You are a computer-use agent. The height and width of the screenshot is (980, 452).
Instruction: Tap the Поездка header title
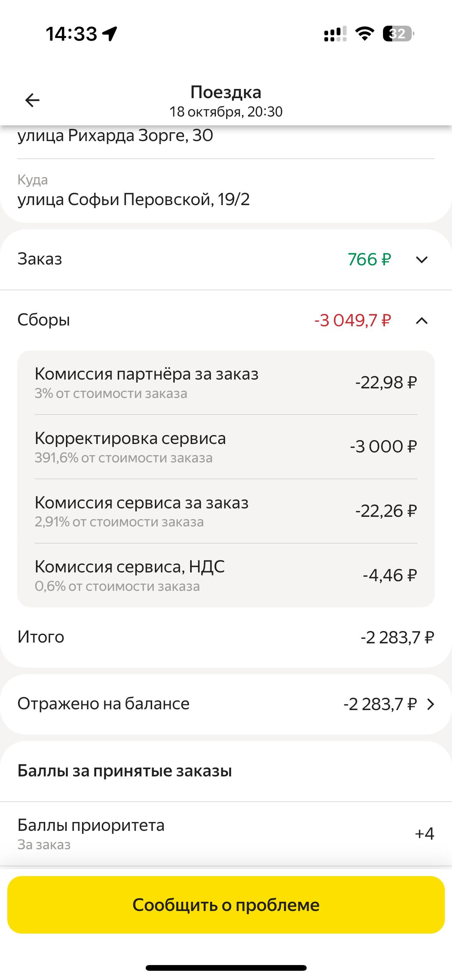pyautogui.click(x=226, y=92)
